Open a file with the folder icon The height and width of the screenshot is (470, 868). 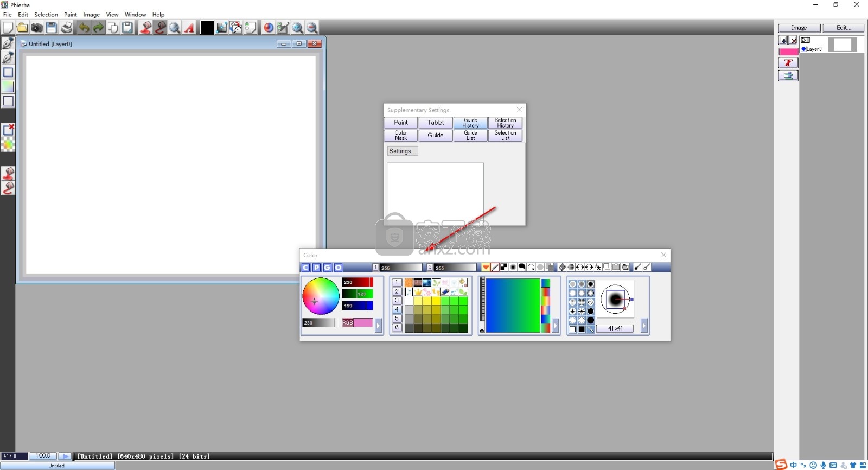click(x=22, y=28)
